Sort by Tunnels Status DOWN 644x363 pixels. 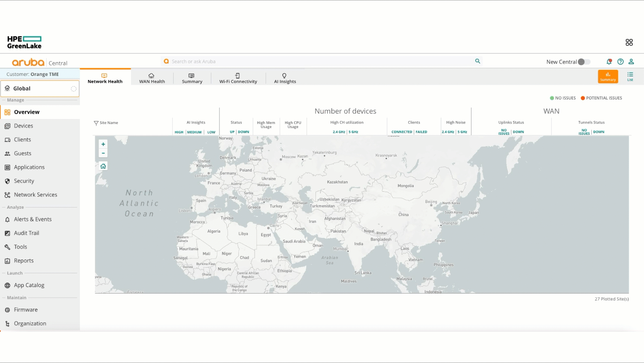tap(599, 132)
